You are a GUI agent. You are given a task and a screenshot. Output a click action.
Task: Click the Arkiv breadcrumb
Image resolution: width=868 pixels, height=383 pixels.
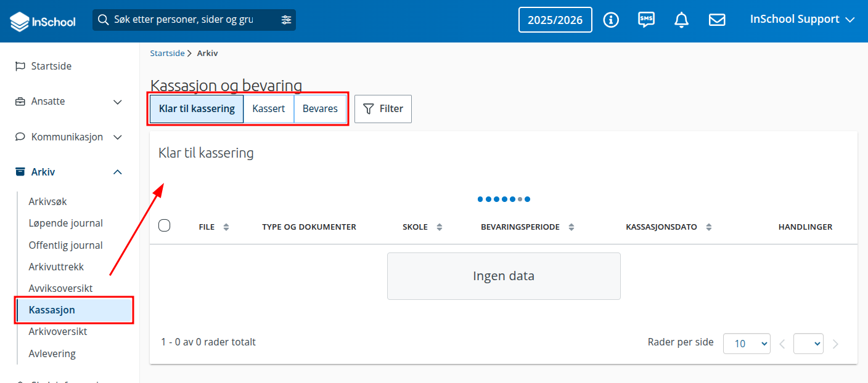click(x=208, y=53)
